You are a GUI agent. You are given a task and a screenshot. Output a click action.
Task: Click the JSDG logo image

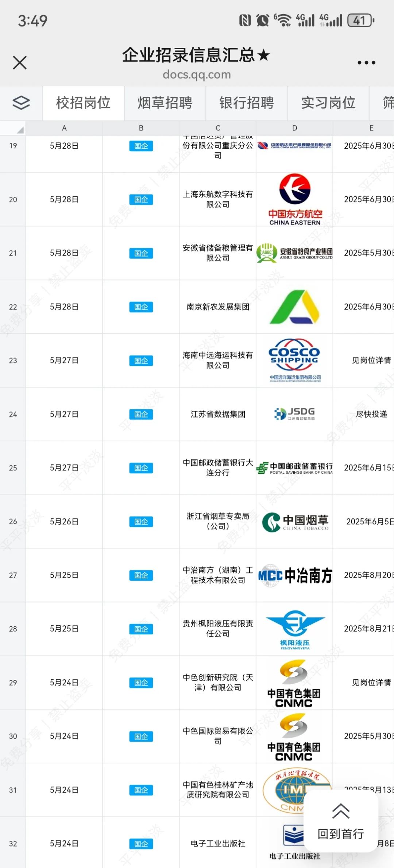(x=295, y=414)
